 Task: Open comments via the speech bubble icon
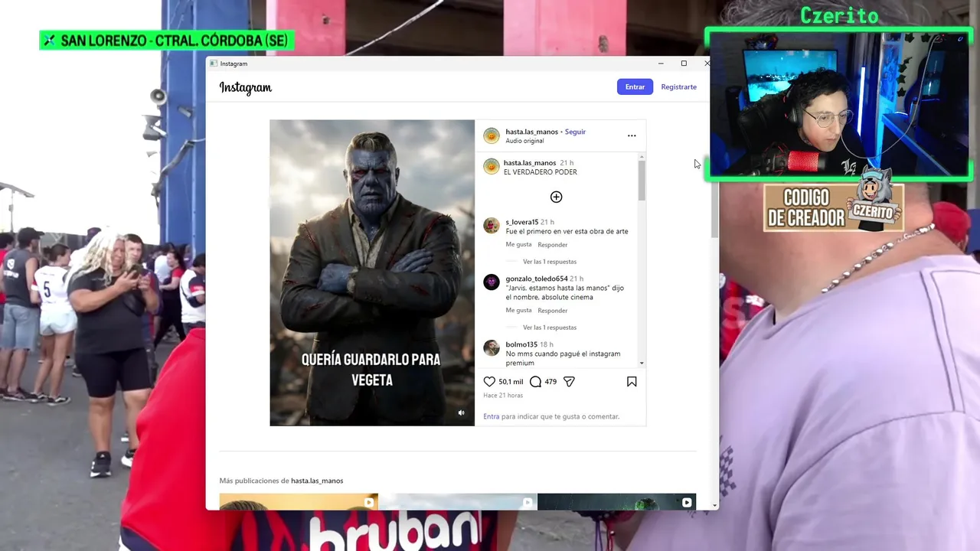click(536, 382)
